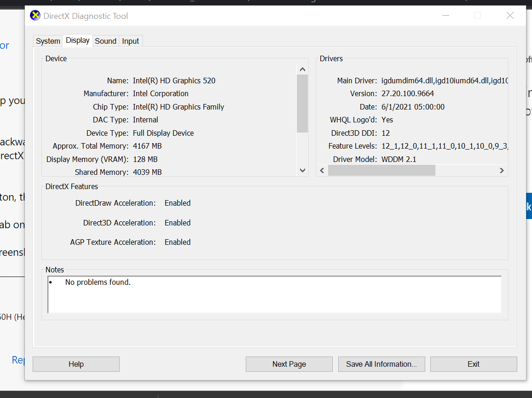Click shared memory value 4039 MB

(147, 172)
